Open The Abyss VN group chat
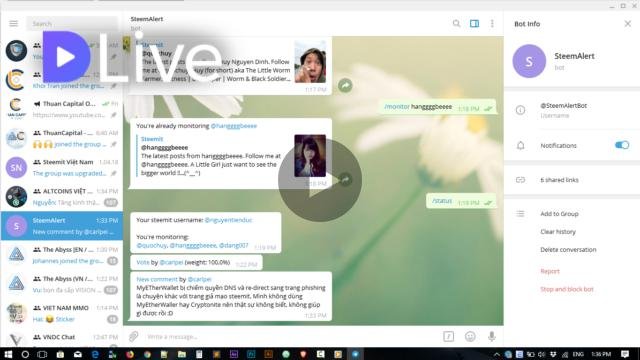The width and height of the screenshot is (640, 360). (x=62, y=284)
